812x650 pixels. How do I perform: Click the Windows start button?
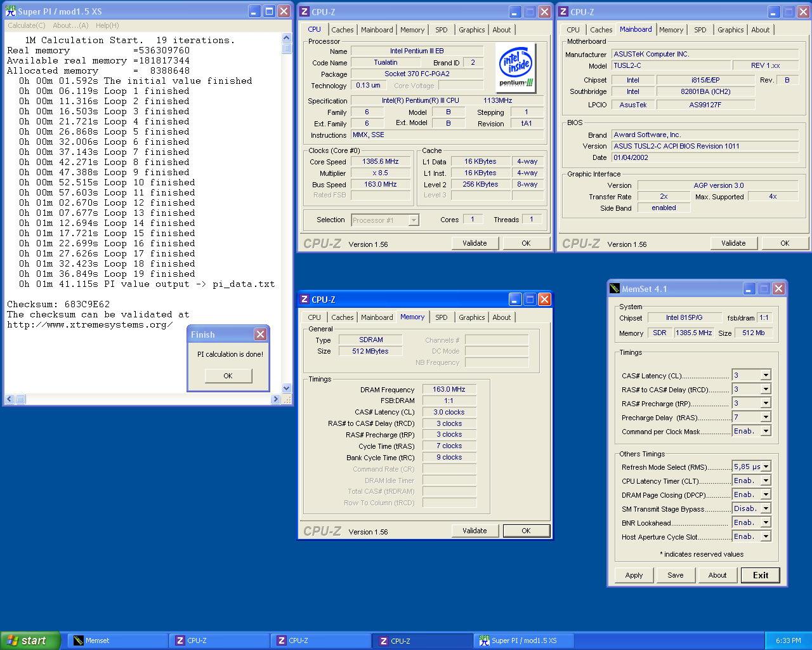[30, 640]
